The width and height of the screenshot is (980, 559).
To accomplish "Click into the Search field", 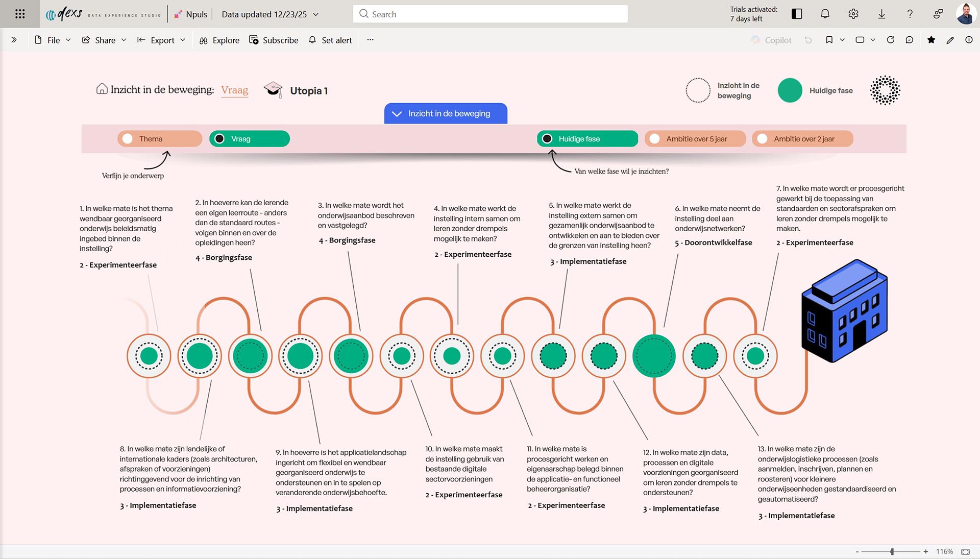I will click(x=490, y=14).
